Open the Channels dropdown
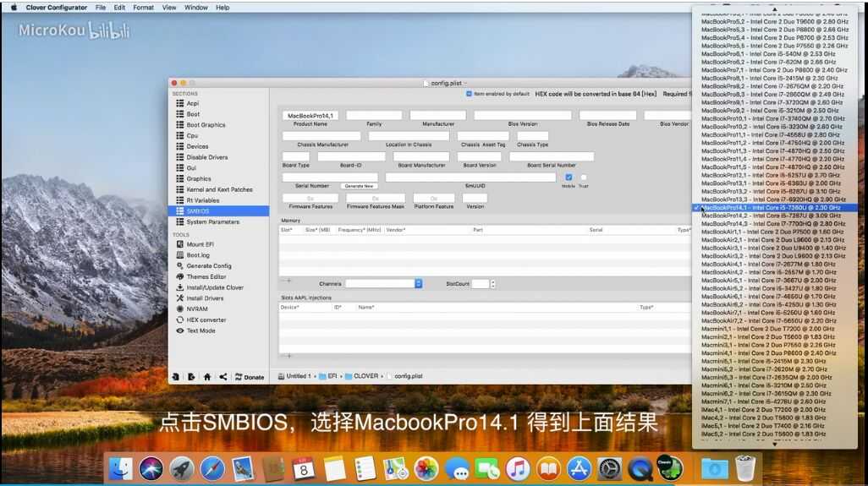Screen dimensions: 868x486 coord(383,284)
